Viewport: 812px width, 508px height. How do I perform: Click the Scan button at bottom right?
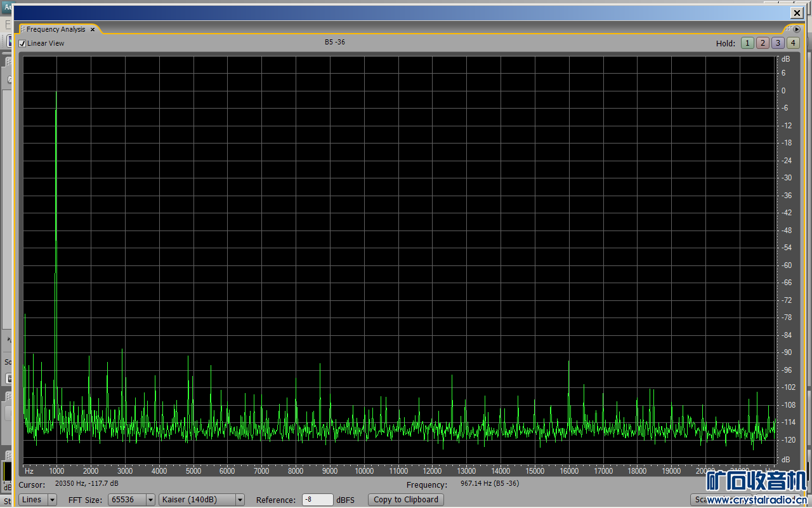coord(701,500)
